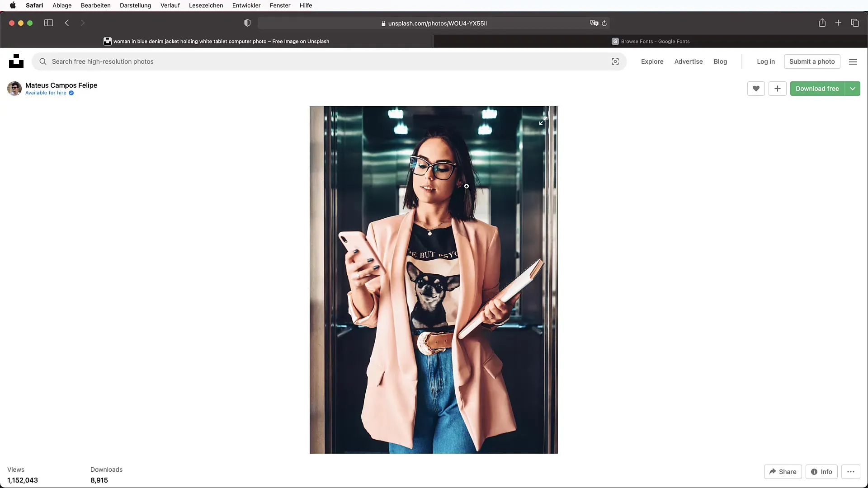868x488 pixels.
Task: Focus the Search free high-resolution photos field
Action: point(329,61)
